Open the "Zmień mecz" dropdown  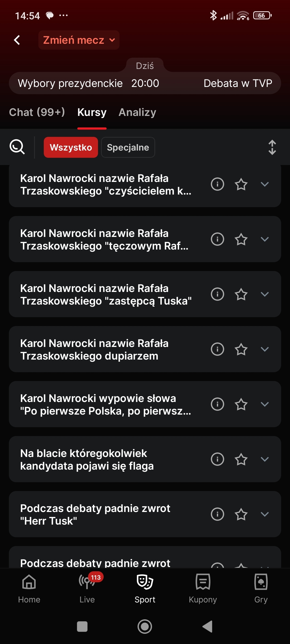79,40
